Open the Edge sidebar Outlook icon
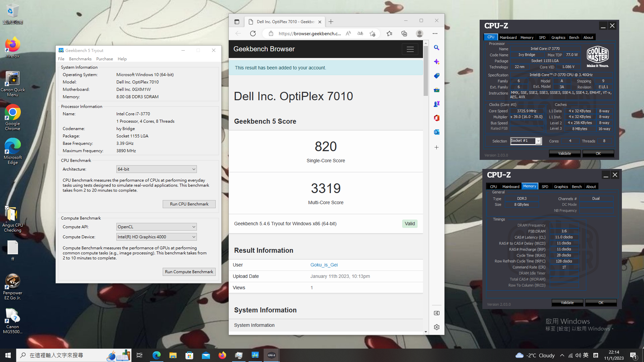The image size is (644, 362). [437, 132]
